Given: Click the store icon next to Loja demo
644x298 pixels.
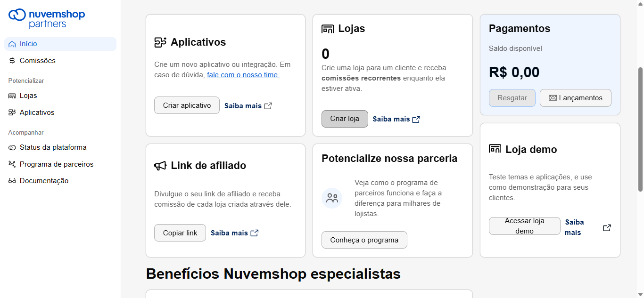Looking at the screenshot, I should 495,149.
